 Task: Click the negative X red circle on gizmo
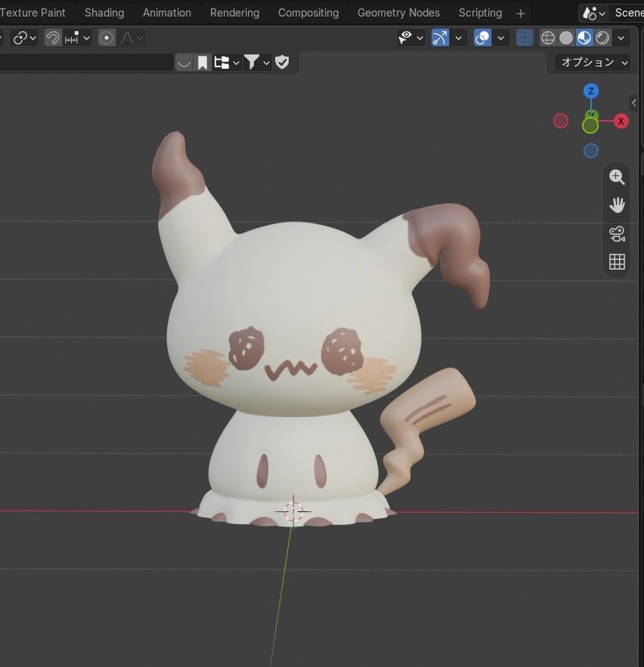click(561, 121)
